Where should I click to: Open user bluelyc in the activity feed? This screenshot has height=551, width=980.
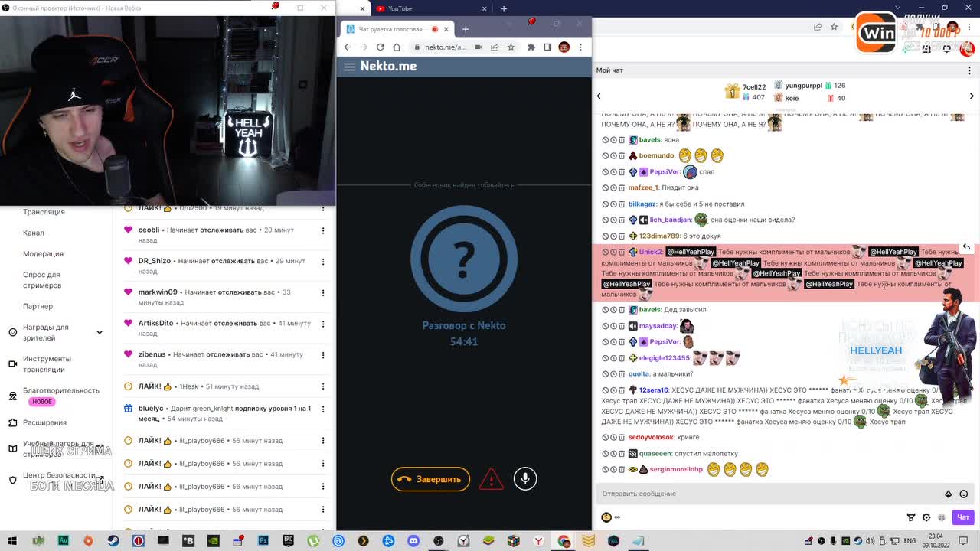[151, 409]
